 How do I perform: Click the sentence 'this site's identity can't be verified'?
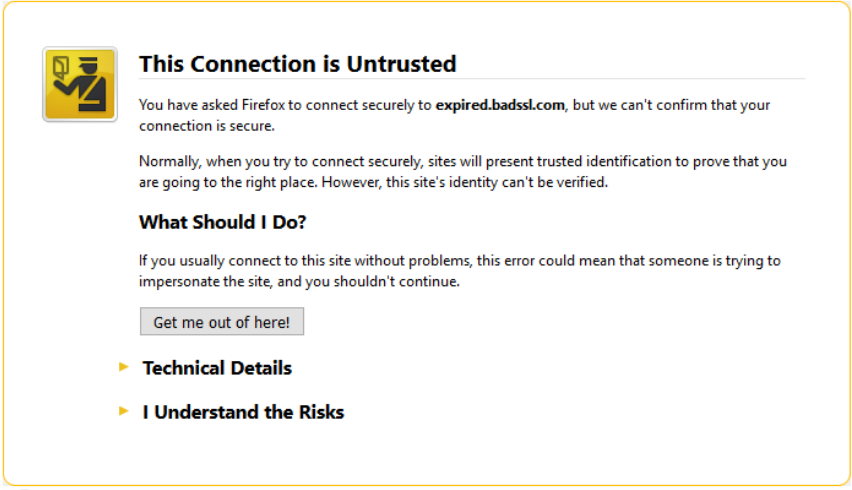[x=497, y=183]
